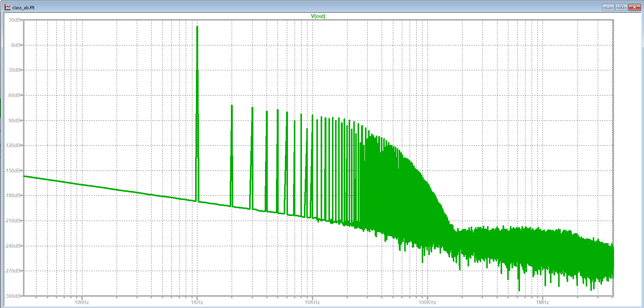This screenshot has height=308, width=644.
Task: Click the 10KHz x-axis label
Action: (x=312, y=302)
